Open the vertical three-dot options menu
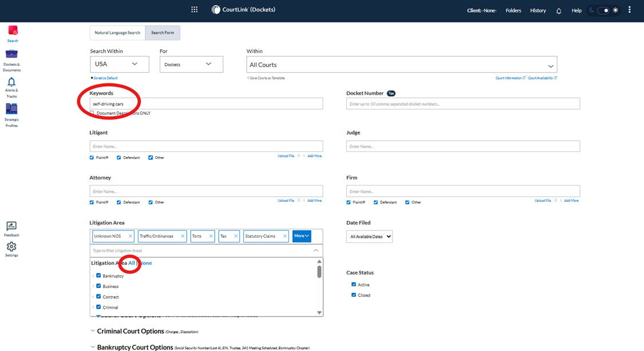 [629, 10]
